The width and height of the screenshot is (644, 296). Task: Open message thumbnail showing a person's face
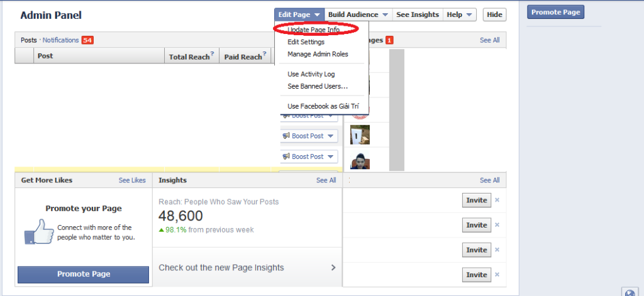tap(360, 160)
